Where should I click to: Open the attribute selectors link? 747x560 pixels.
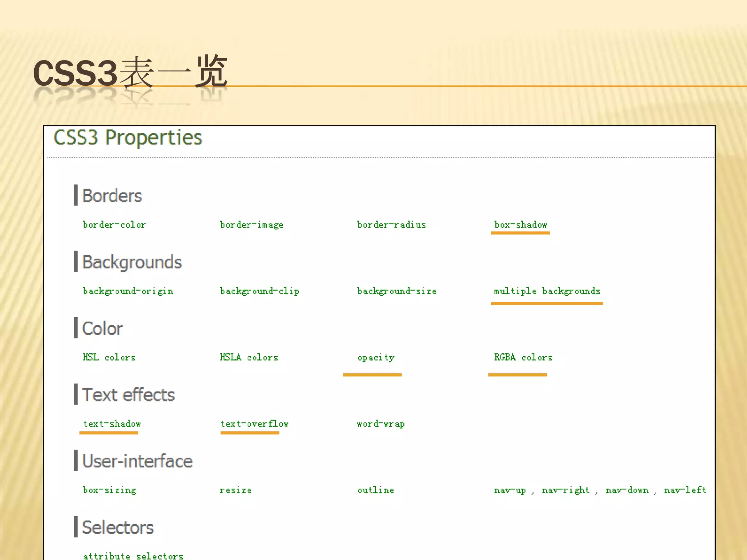click(x=133, y=556)
